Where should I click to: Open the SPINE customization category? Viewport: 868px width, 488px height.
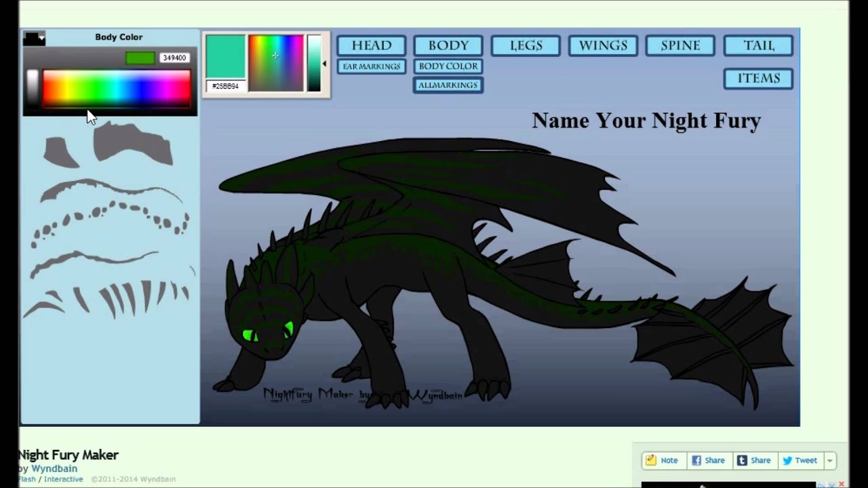pyautogui.click(x=680, y=45)
